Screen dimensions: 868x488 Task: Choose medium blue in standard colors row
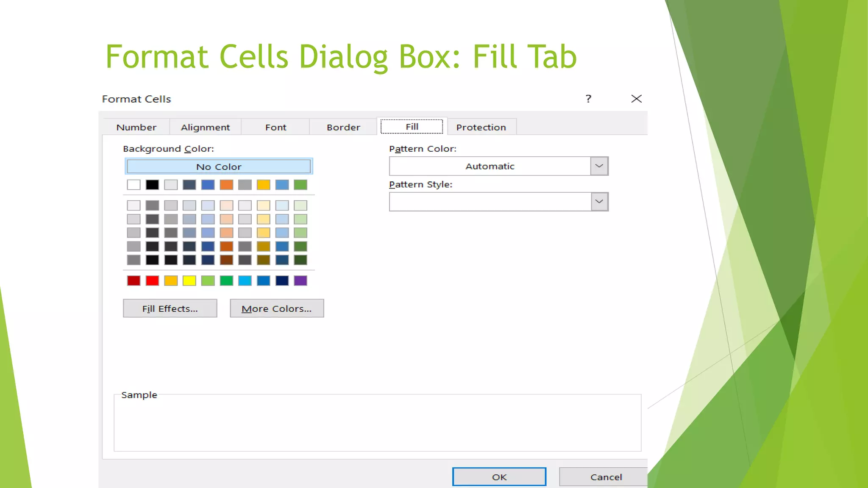pyautogui.click(x=263, y=280)
